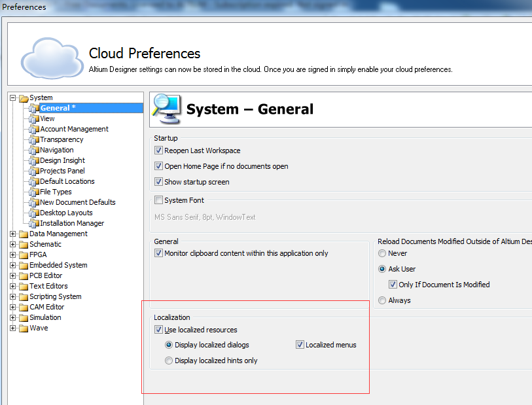Uncheck Use localized resources

click(x=158, y=330)
